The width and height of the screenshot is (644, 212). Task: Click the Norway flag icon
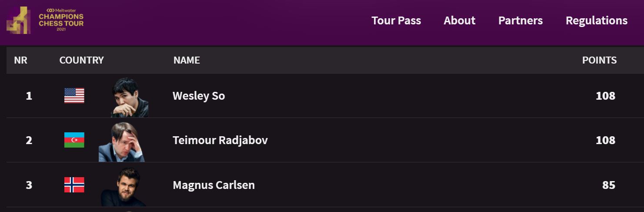pyautogui.click(x=74, y=185)
